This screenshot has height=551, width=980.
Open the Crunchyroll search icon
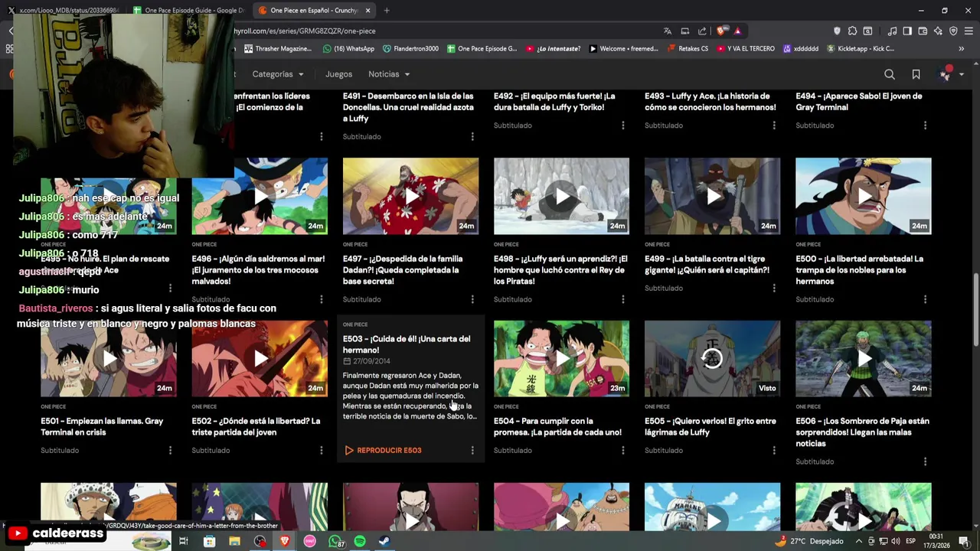pyautogui.click(x=890, y=74)
